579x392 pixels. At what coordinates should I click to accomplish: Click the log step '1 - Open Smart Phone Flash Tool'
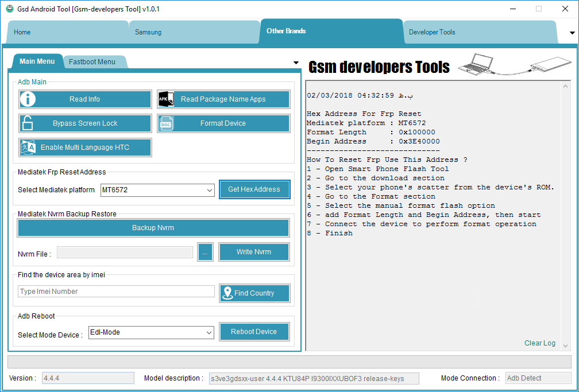tap(378, 169)
